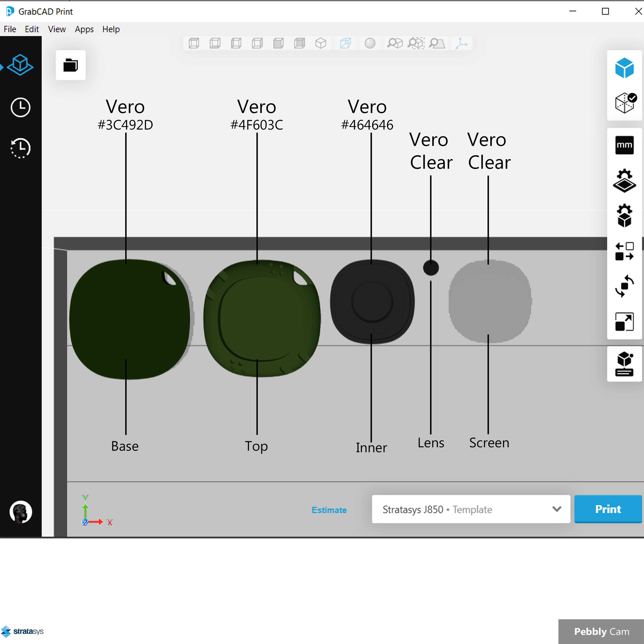Open the View menu

57,29
